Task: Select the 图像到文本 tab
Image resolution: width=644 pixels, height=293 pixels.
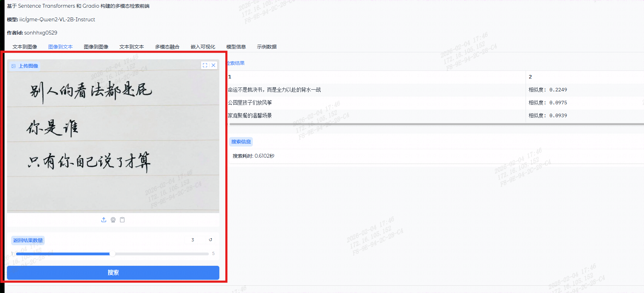Action: (60, 47)
